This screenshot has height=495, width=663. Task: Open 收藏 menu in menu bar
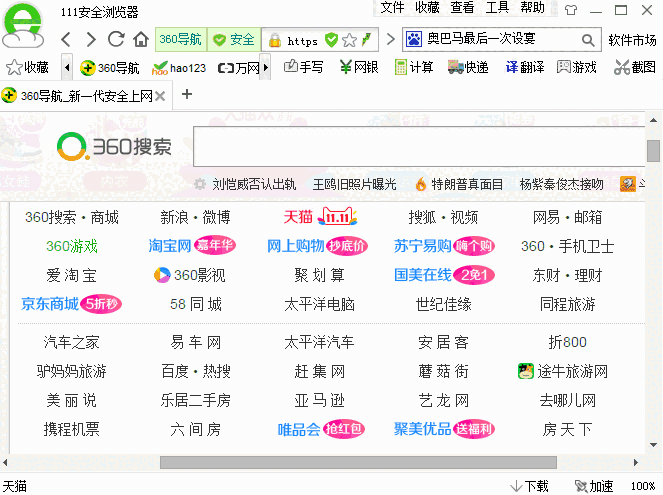tap(427, 8)
